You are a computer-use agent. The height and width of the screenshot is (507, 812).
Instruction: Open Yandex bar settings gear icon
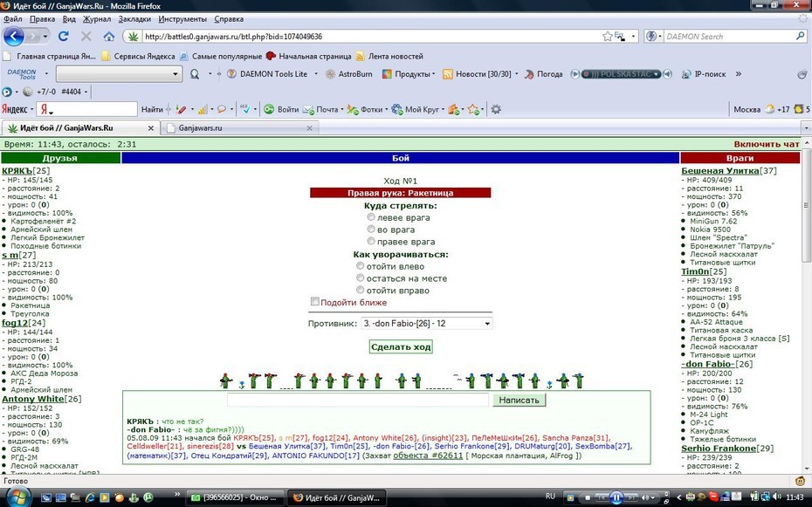tap(496, 109)
